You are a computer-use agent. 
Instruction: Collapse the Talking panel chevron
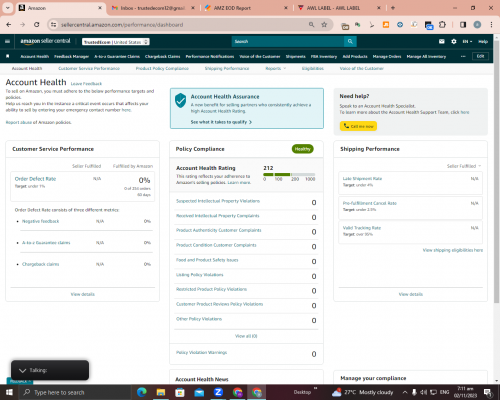point(22,370)
